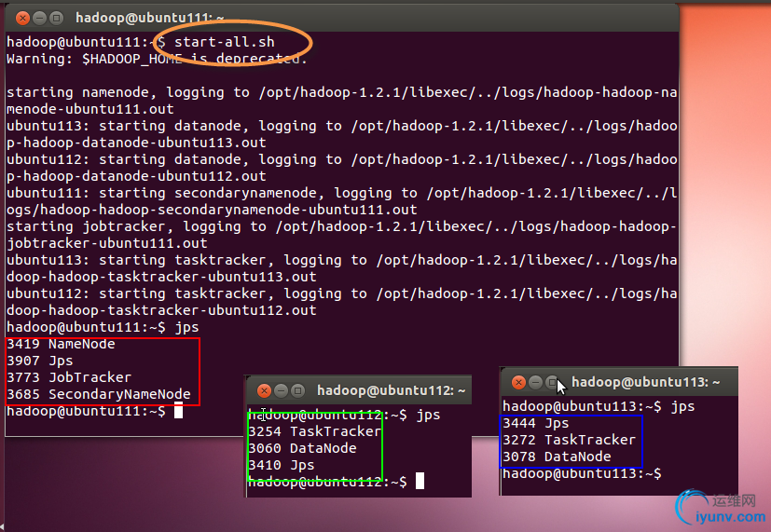Click the '3254 TaskTracker' process line

(315, 431)
